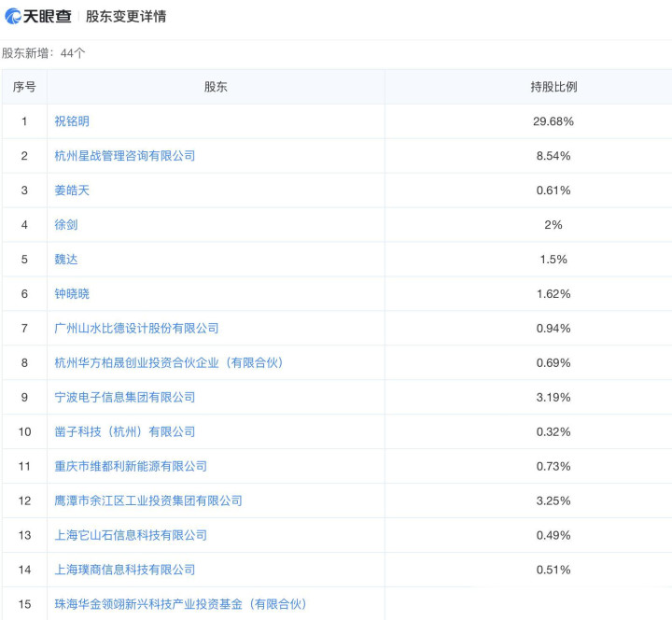This screenshot has width=672, height=620.
Task: Open 重庆市维都利新能源有限公司 link
Action: pyautogui.click(x=131, y=467)
